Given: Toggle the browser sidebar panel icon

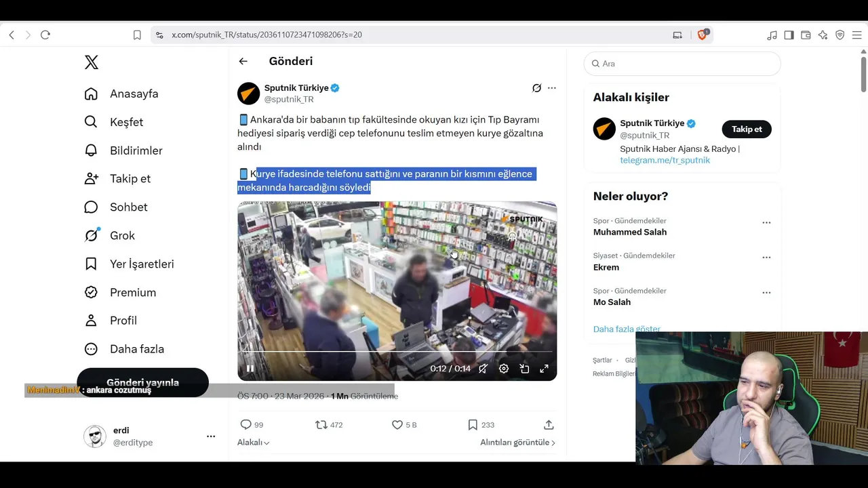Looking at the screenshot, I should [789, 35].
